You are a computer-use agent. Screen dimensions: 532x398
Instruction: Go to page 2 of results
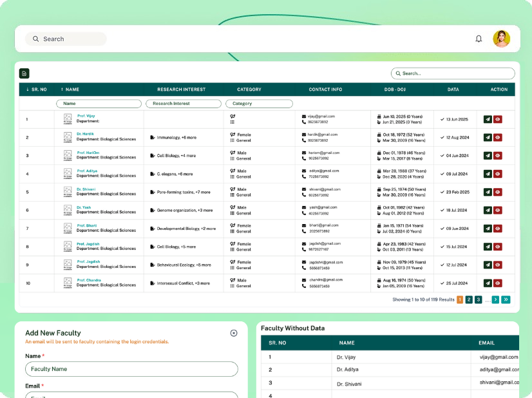click(x=469, y=299)
